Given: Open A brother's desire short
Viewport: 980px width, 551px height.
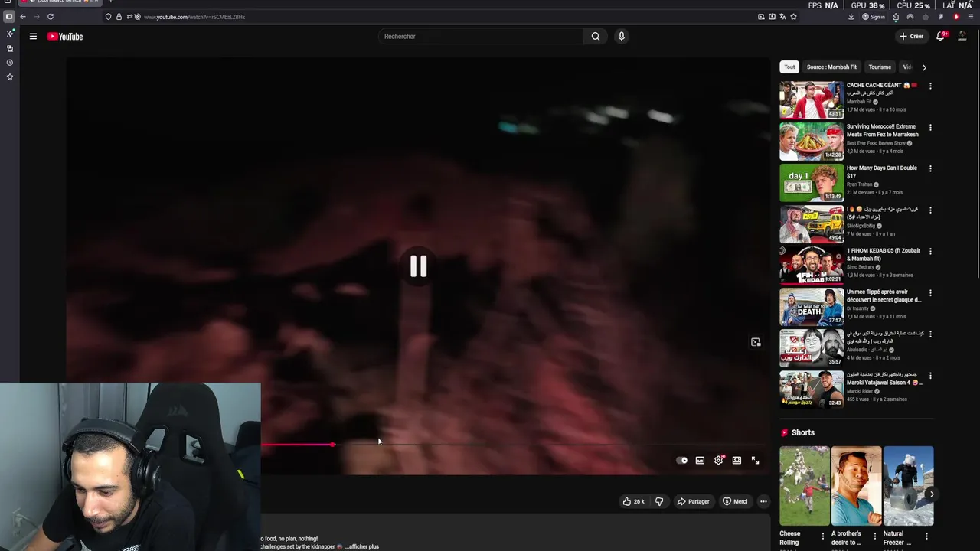Looking at the screenshot, I should point(856,485).
